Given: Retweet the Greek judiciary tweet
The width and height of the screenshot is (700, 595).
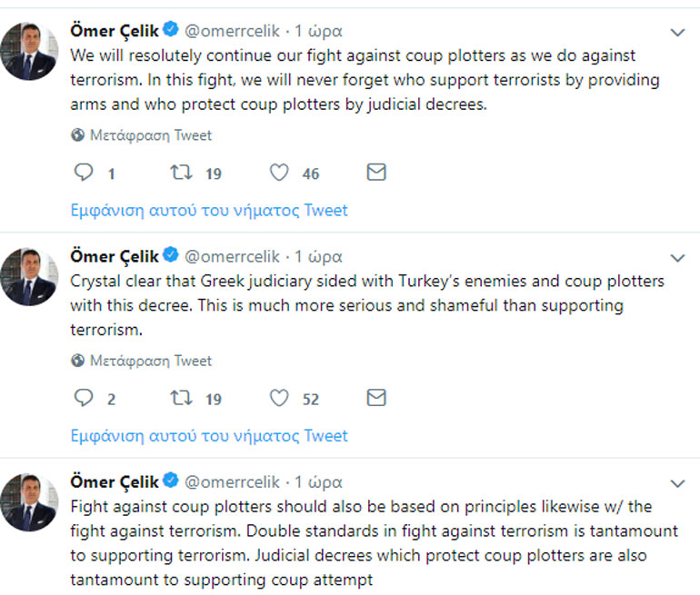Looking at the screenshot, I should click(182, 398).
